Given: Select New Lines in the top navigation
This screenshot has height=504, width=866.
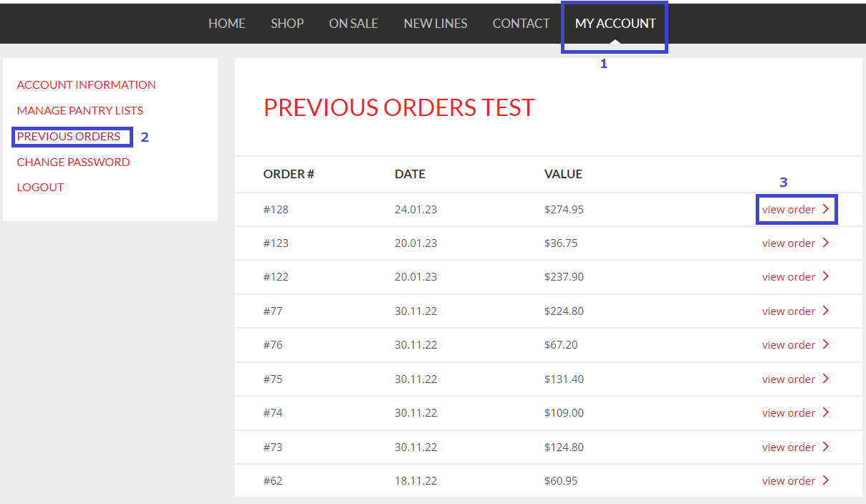Looking at the screenshot, I should [436, 24].
